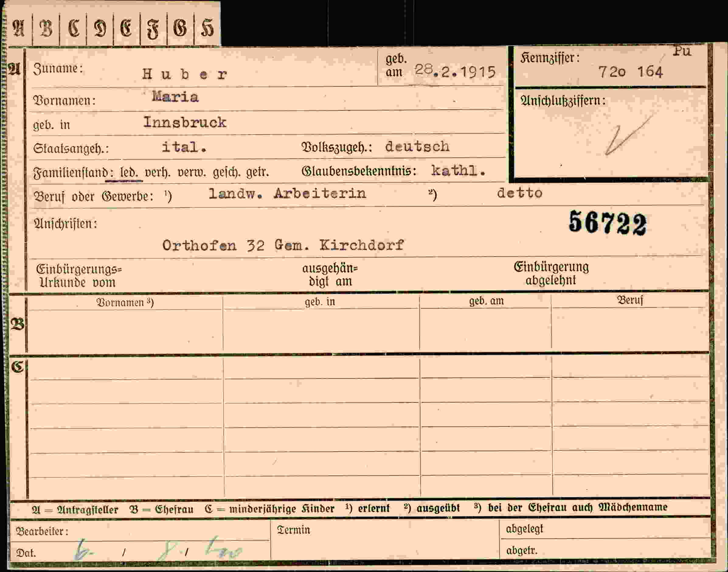This screenshot has height=572, width=728.
Task: Click the 'abgelegt' label
Action: [525, 529]
